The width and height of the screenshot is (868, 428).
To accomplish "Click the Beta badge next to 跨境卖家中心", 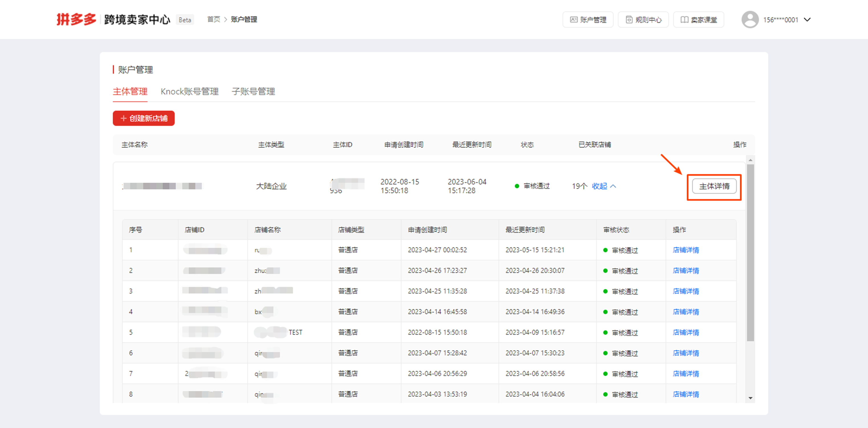I will point(185,20).
